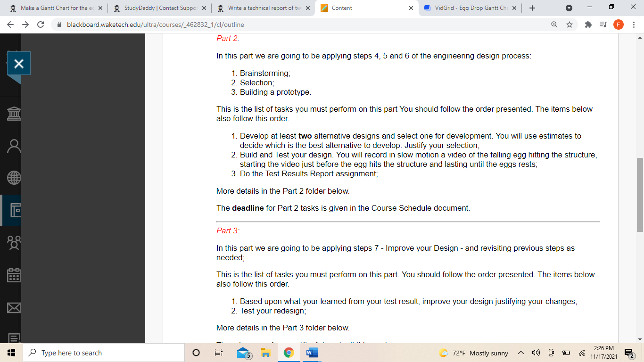Open the Messages envelope icon
This screenshot has height=362, width=644.
coord(14,307)
